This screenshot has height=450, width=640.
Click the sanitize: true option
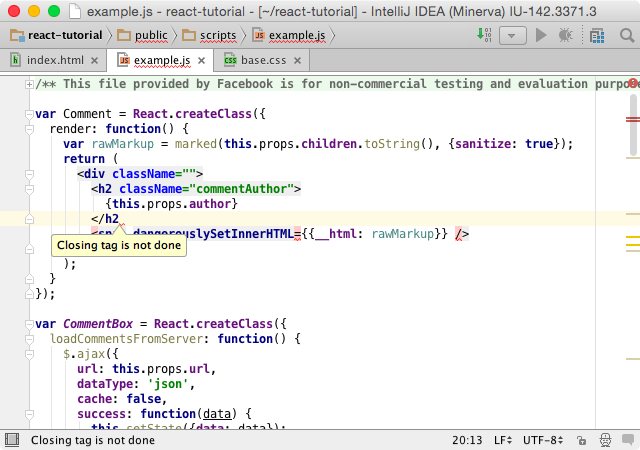504,144
